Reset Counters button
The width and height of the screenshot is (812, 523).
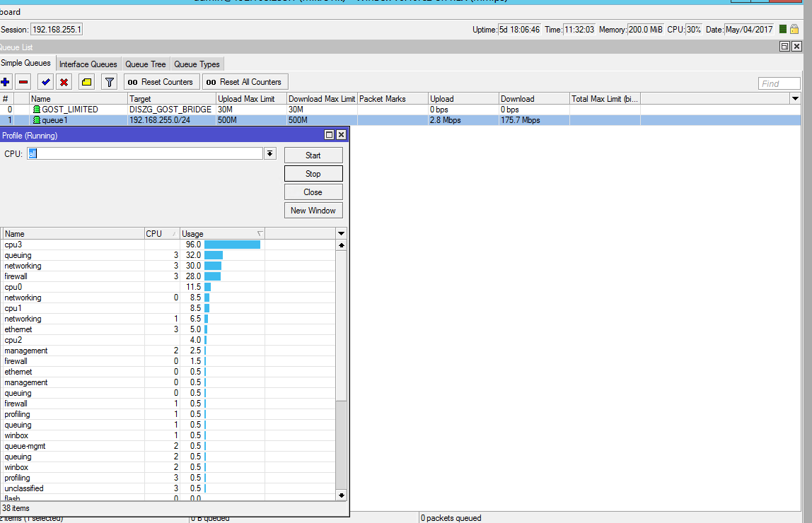(x=161, y=82)
